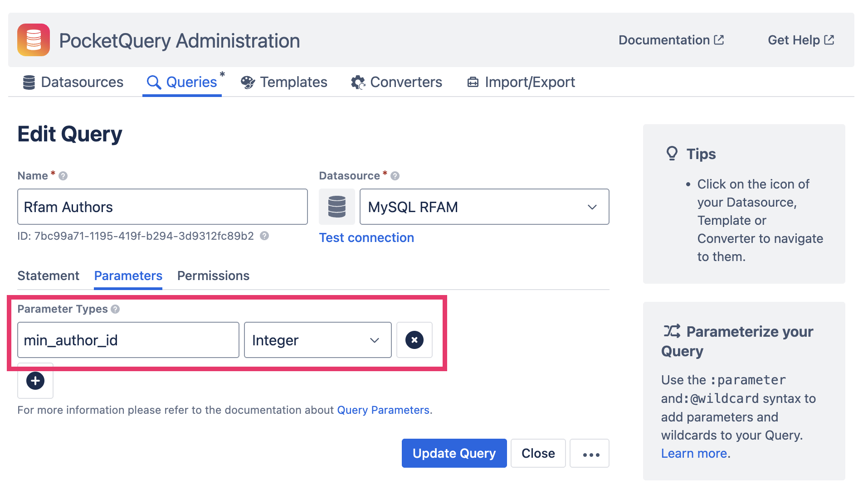Viewport: 868px width, 489px height.
Task: Go to the Converters tab
Action: point(396,82)
